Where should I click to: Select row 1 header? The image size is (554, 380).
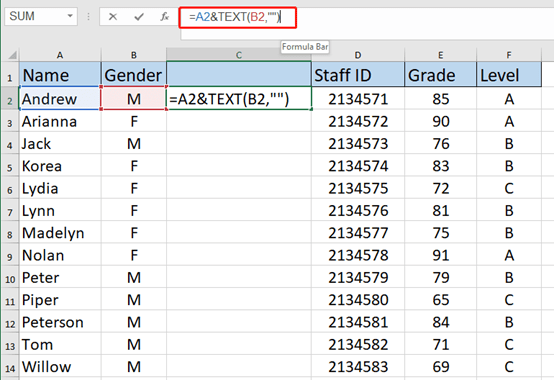coord(10,75)
